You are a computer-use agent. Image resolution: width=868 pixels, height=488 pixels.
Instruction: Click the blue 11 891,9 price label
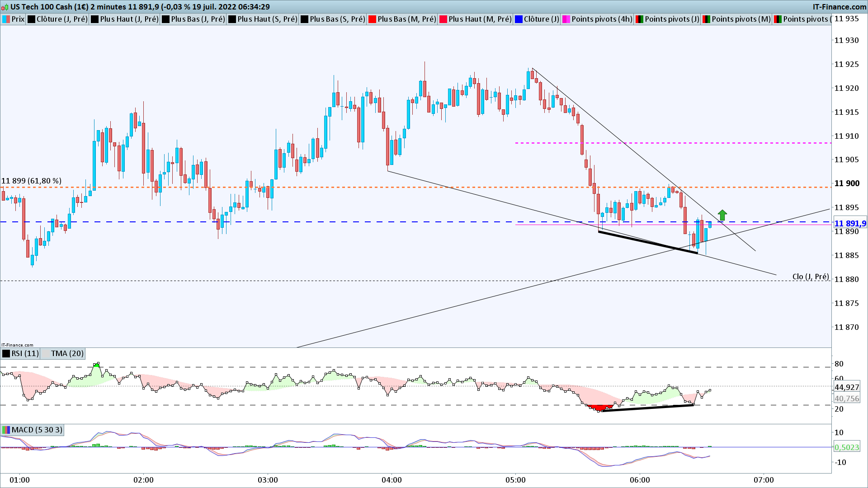tap(849, 224)
